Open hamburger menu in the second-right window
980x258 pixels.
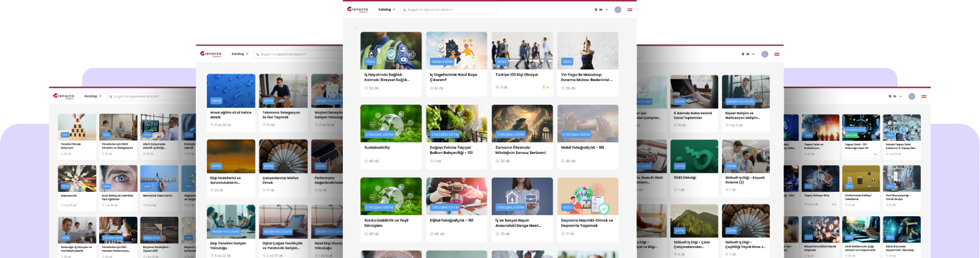777,54
